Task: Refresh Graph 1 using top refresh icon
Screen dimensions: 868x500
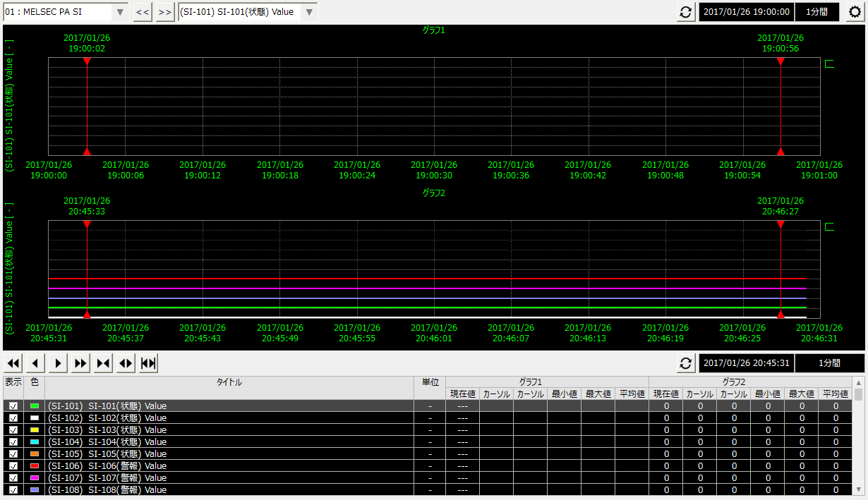Action: 685,12
